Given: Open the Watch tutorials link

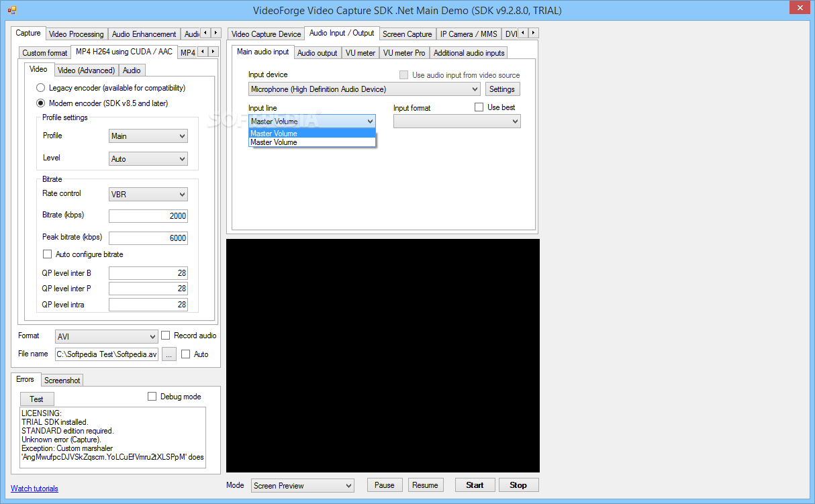Looking at the screenshot, I should coord(34,489).
